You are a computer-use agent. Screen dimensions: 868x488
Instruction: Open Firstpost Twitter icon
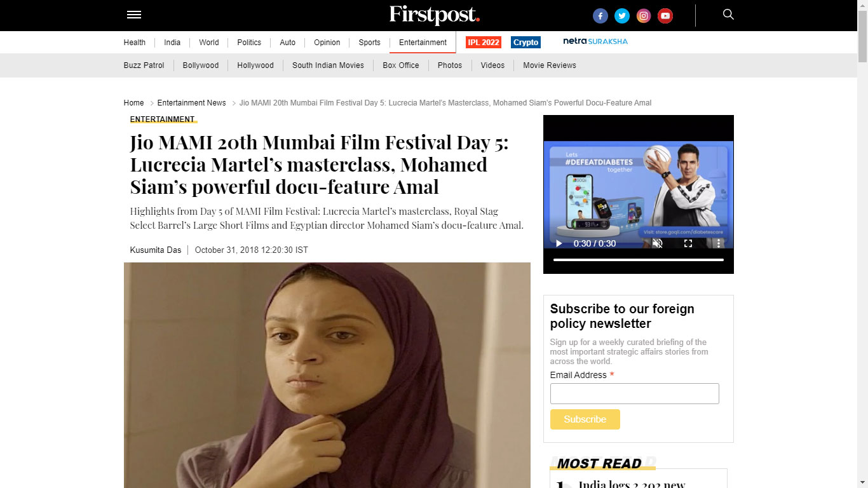(x=622, y=16)
